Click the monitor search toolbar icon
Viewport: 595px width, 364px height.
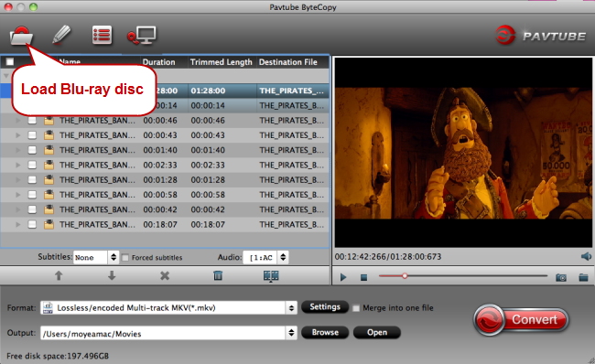point(142,36)
